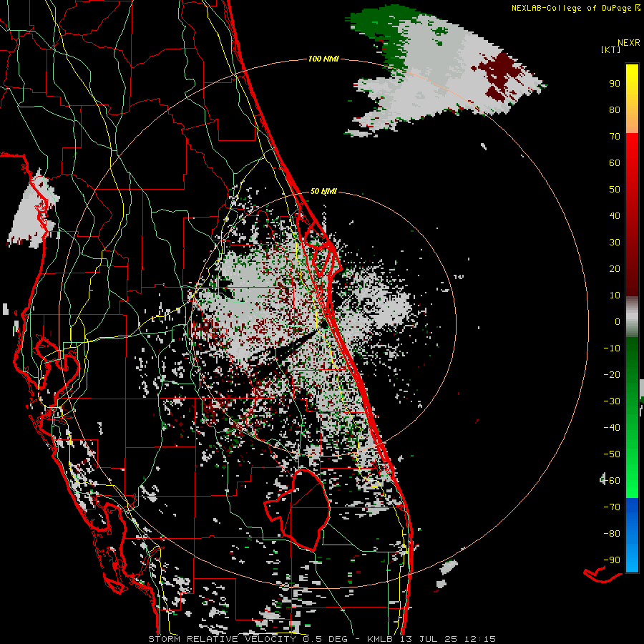Select the -80 value on velocity scale

[x=612, y=534]
